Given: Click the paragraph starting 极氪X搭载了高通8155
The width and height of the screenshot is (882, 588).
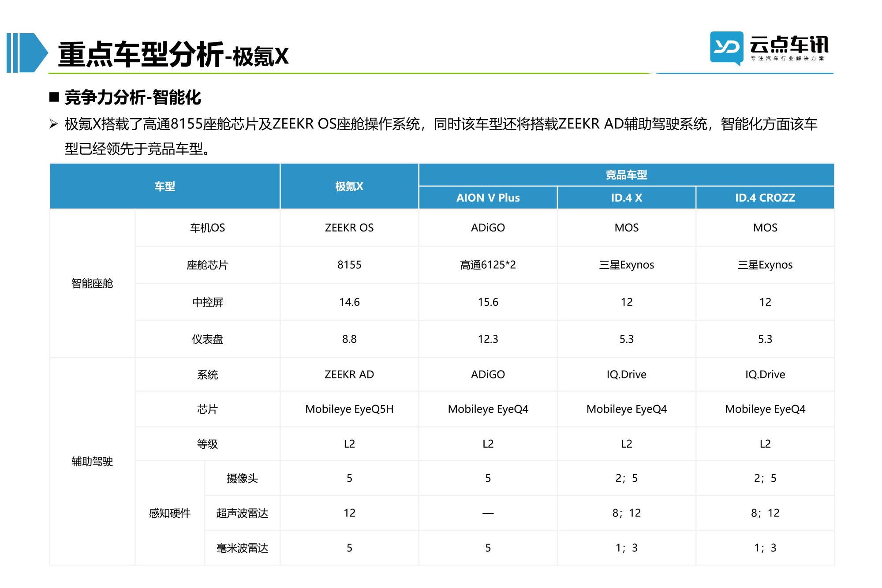Looking at the screenshot, I should 441,136.
